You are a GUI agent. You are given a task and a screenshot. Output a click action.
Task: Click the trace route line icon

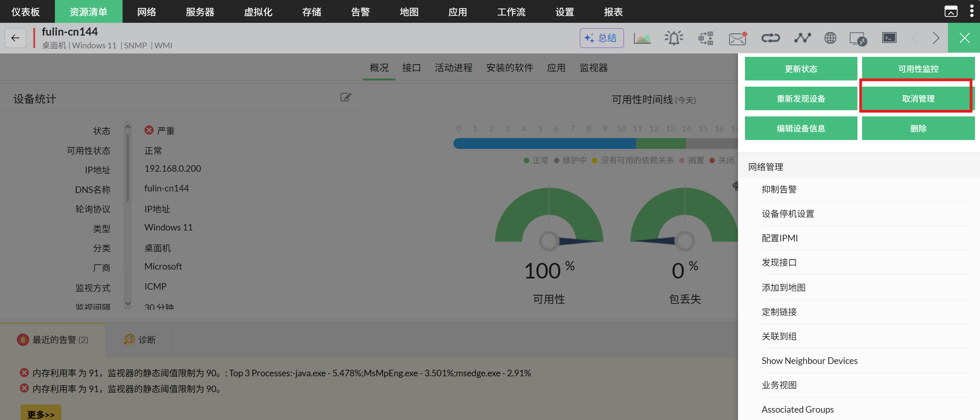[802, 38]
